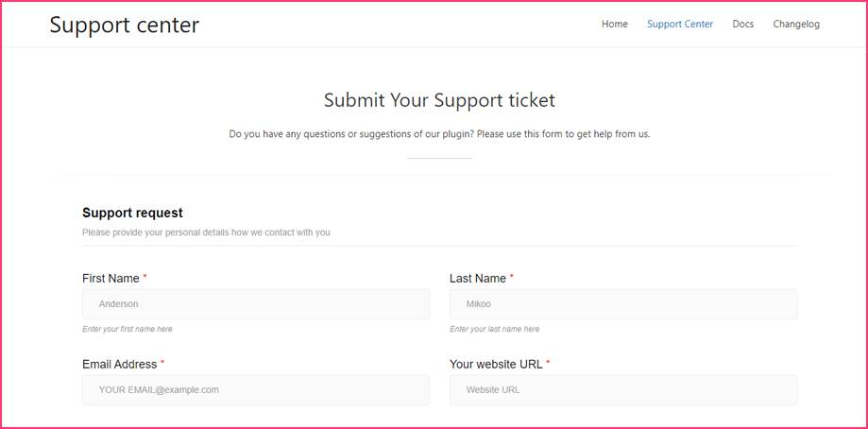The height and width of the screenshot is (429, 868).
Task: Open the Docs navigation link
Action: pyautogui.click(x=742, y=25)
